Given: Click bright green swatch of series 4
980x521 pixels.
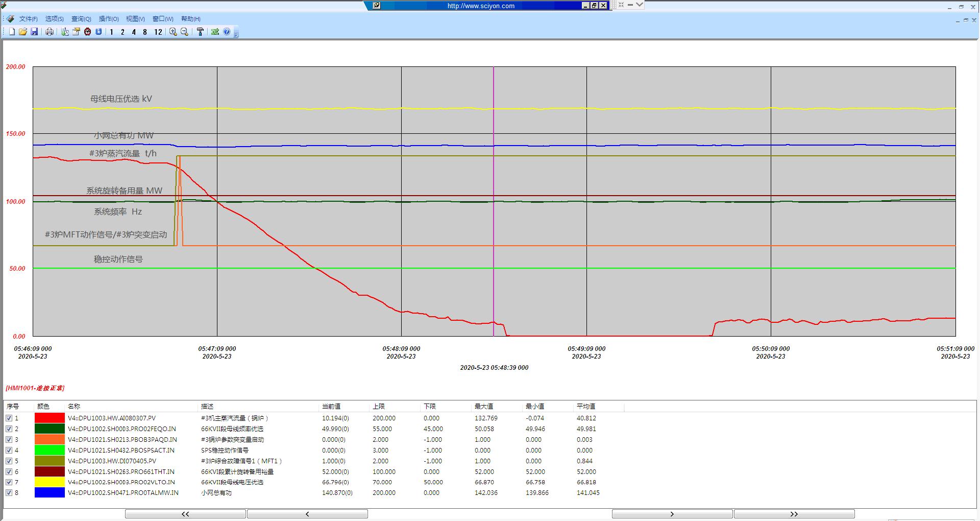Looking at the screenshot, I should click(x=50, y=450).
